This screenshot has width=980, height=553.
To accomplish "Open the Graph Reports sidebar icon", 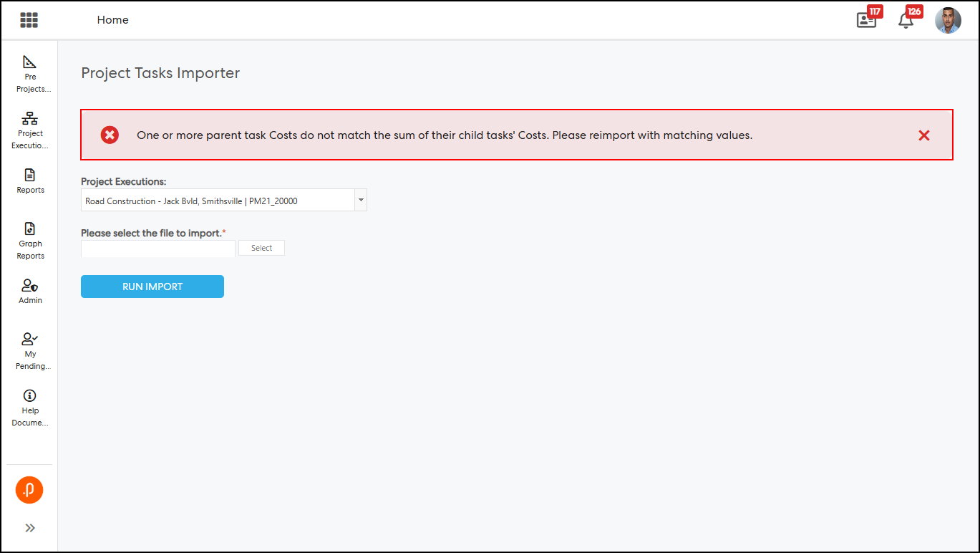I will (30, 229).
